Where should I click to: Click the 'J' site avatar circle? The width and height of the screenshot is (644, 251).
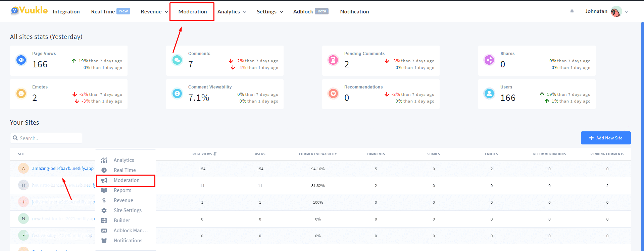click(x=23, y=202)
